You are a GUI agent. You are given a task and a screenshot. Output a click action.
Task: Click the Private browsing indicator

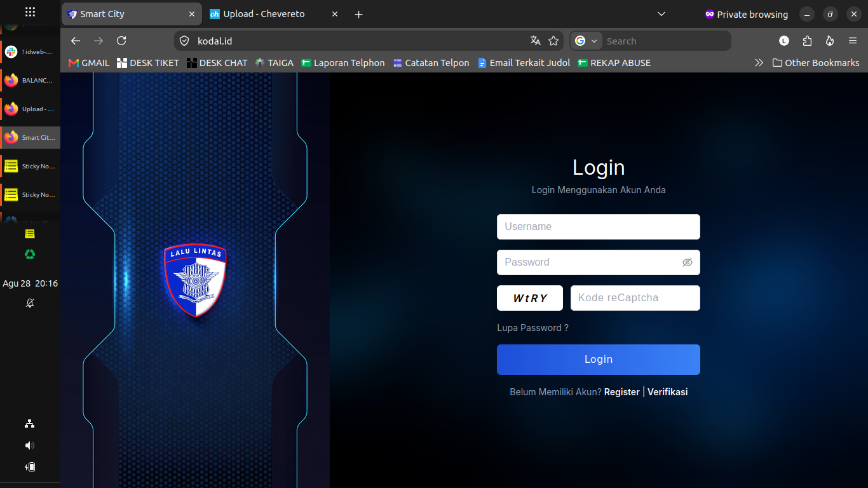click(x=747, y=14)
